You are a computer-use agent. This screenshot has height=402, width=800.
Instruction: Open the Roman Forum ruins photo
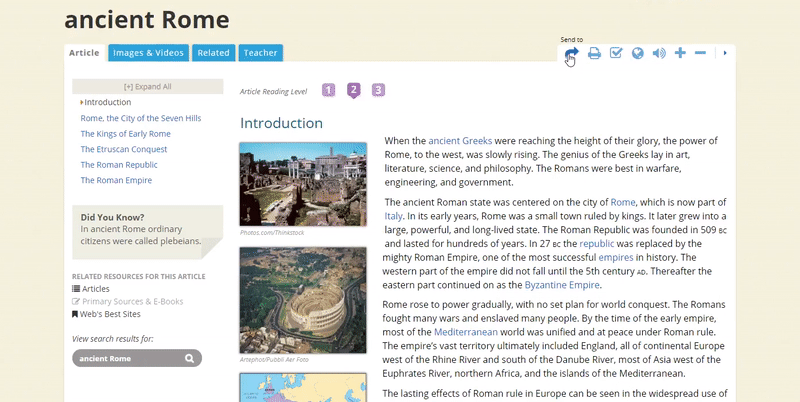tap(303, 184)
